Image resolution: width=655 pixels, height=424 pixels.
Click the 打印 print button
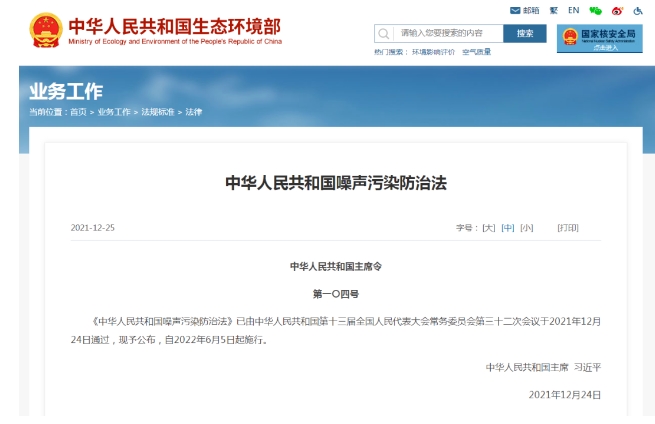tap(568, 228)
